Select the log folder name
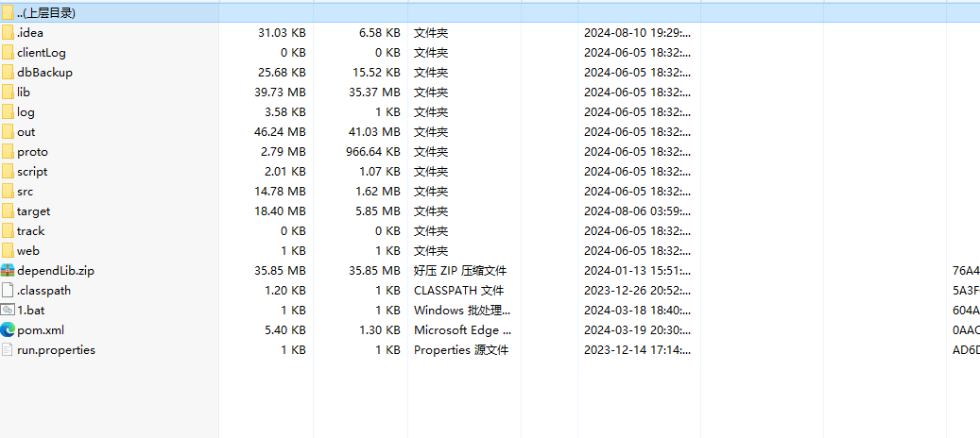The width and height of the screenshot is (980, 438). pos(26,112)
